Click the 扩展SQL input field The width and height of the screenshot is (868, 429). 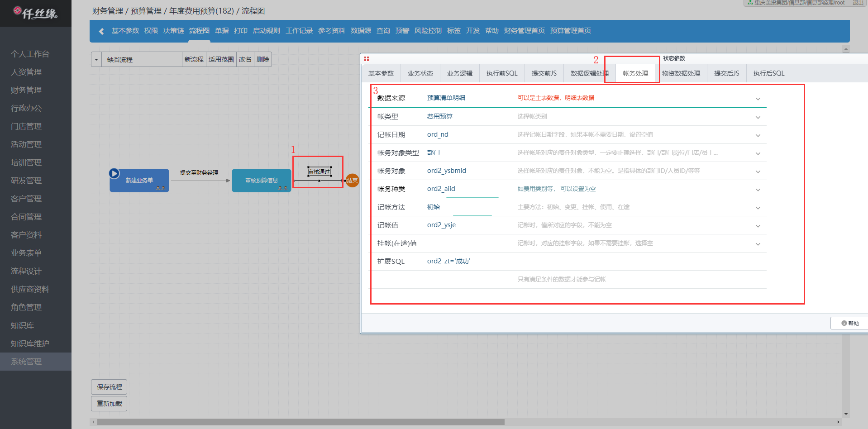point(588,262)
